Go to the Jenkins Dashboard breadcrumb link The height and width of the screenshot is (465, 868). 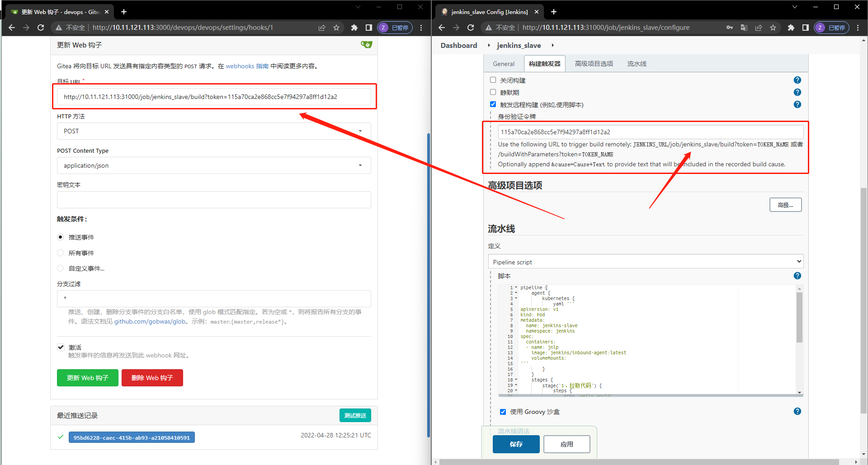tap(458, 45)
